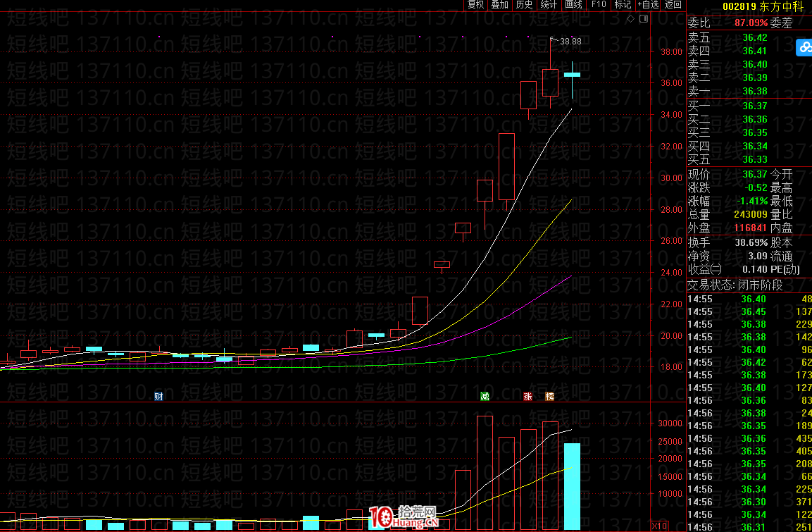Open the 画线 drawing tools
The image size is (812, 532).
[573, 5]
